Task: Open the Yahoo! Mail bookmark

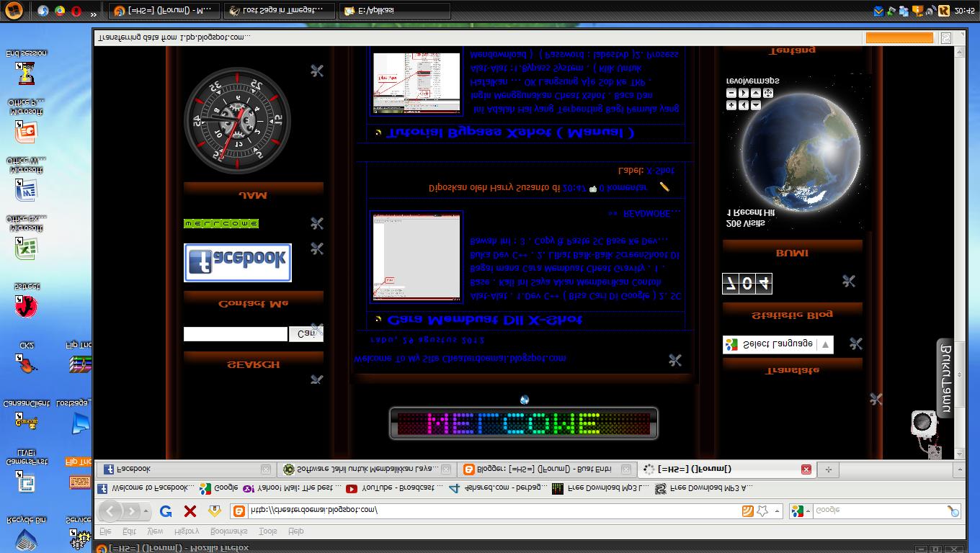Action: [x=292, y=488]
